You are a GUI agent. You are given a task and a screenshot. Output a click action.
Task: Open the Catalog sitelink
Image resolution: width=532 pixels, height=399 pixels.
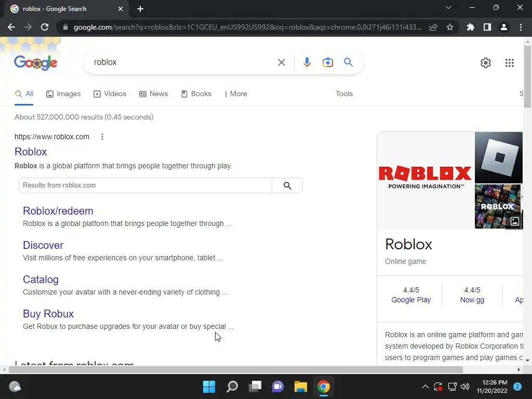(x=41, y=280)
